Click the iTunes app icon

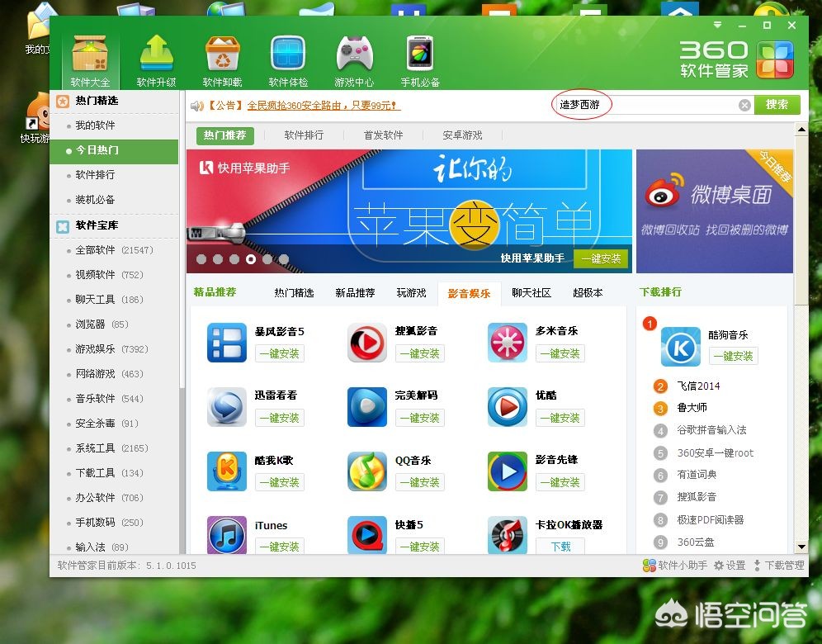tap(226, 535)
